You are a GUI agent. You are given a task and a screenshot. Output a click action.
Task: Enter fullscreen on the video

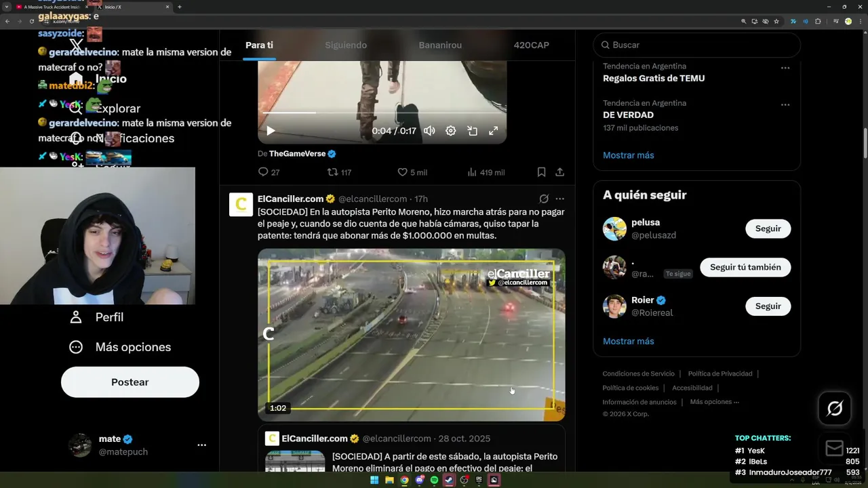pos(494,131)
